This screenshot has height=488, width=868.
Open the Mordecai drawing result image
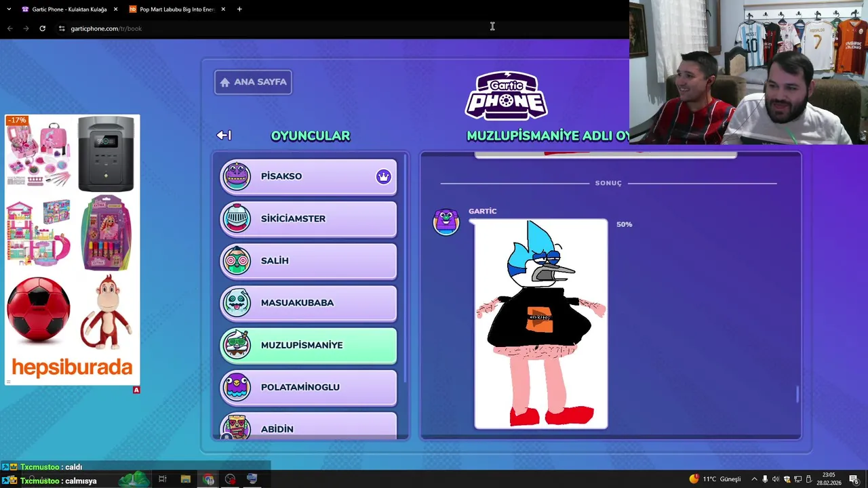tap(541, 324)
